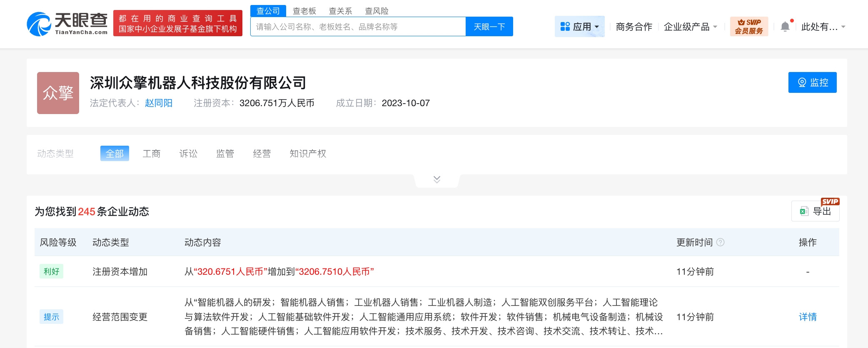The width and height of the screenshot is (868, 348).
Task: Open the 商务合作 link
Action: coord(634,27)
